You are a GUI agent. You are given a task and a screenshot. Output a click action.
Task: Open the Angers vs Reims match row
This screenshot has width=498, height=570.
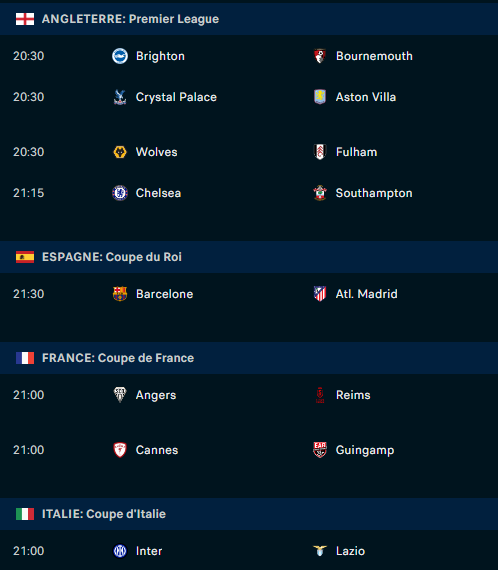coord(249,395)
